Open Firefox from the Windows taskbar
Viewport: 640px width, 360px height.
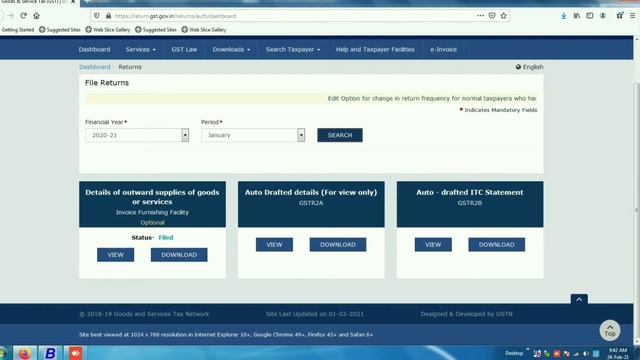tap(25, 353)
